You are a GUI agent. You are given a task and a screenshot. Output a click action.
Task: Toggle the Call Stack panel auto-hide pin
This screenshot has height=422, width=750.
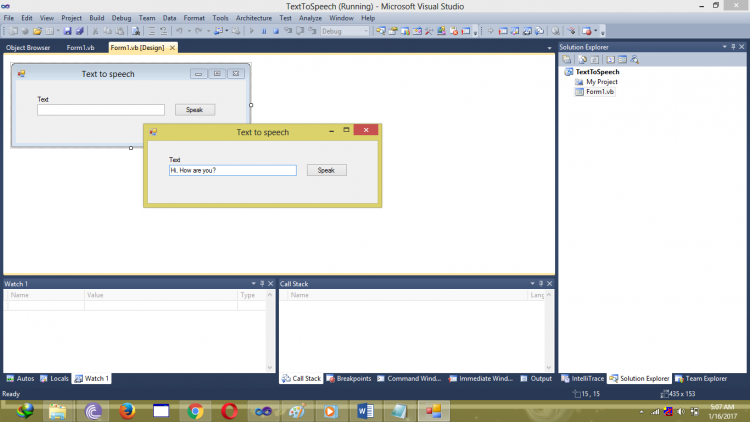[x=541, y=284]
